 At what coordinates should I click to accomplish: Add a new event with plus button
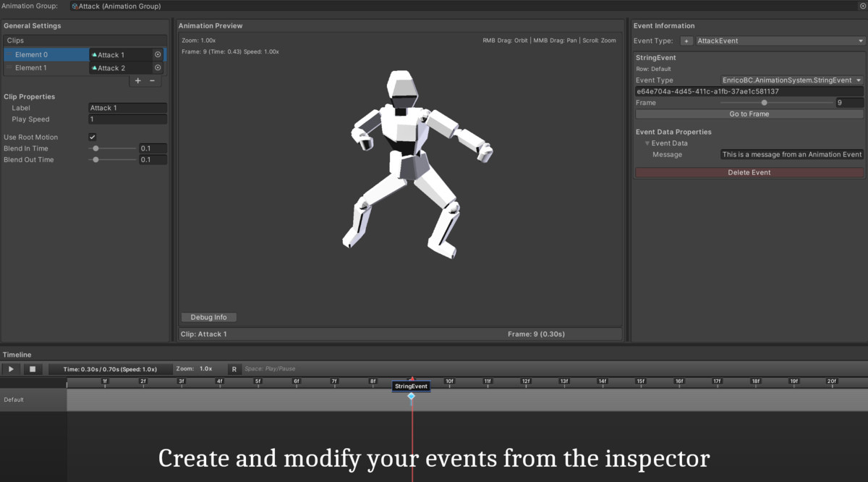coord(686,41)
